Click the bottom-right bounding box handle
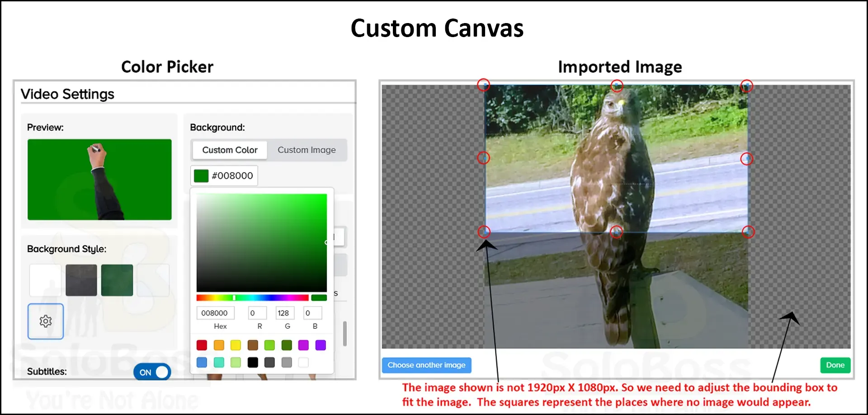Screen dimensions: 868x415 click(x=748, y=232)
